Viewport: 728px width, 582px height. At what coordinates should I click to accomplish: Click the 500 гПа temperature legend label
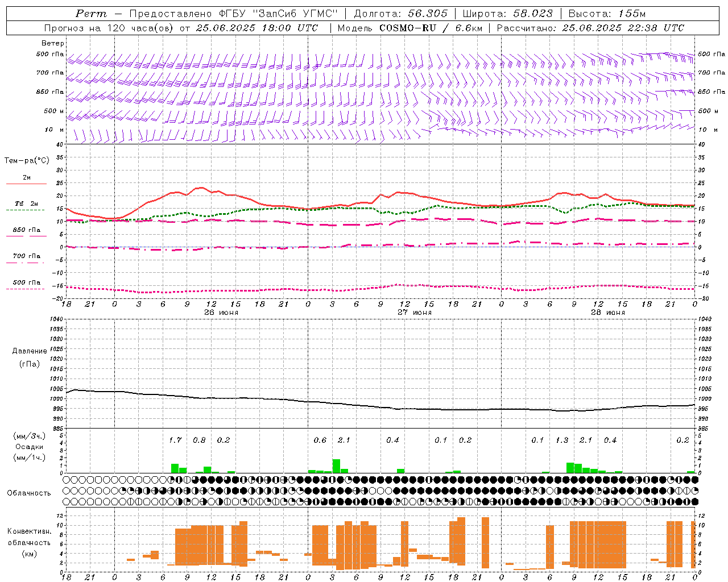27,282
